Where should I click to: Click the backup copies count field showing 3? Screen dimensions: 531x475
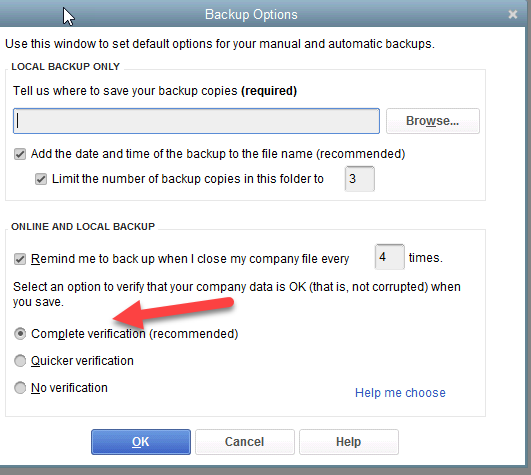[360, 178]
